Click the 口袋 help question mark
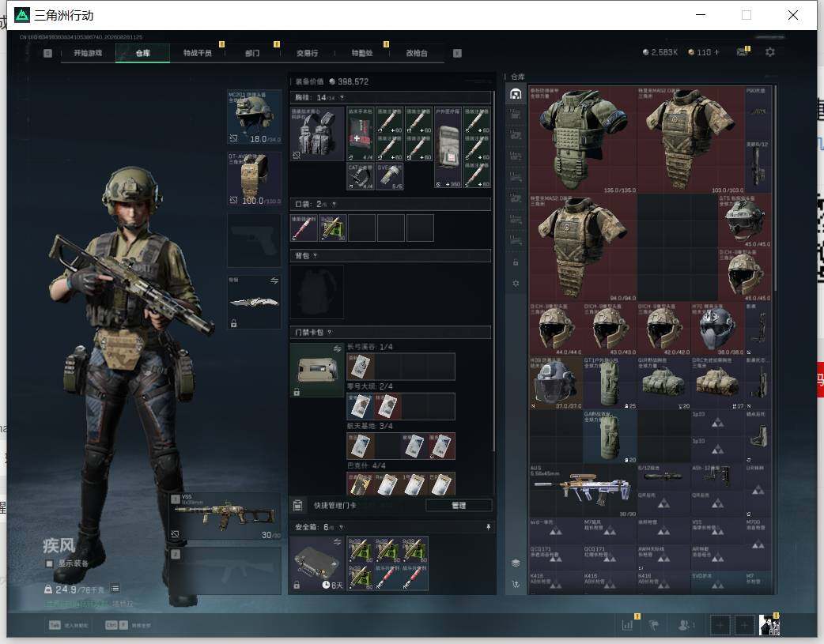This screenshot has height=644, width=824. click(x=334, y=205)
